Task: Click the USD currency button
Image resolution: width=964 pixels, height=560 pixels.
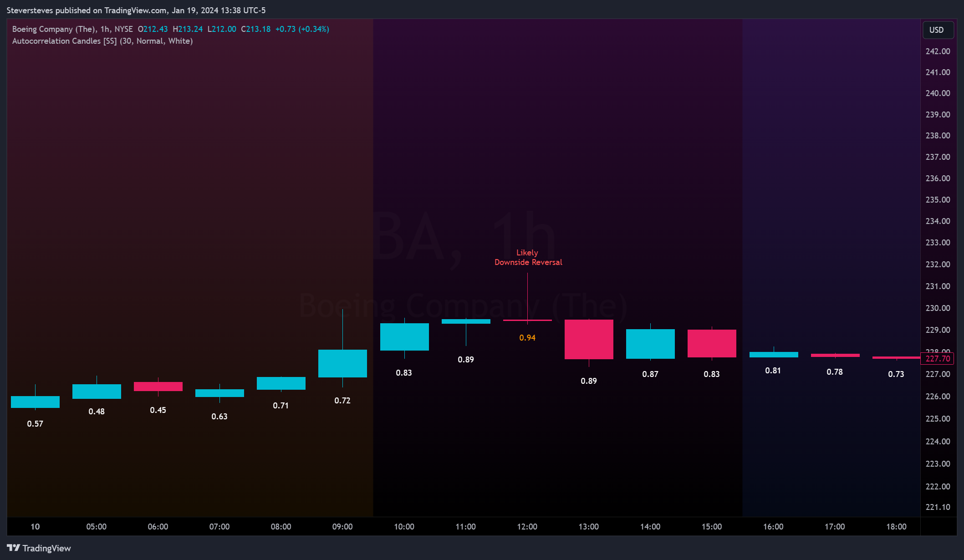Action: (x=938, y=30)
